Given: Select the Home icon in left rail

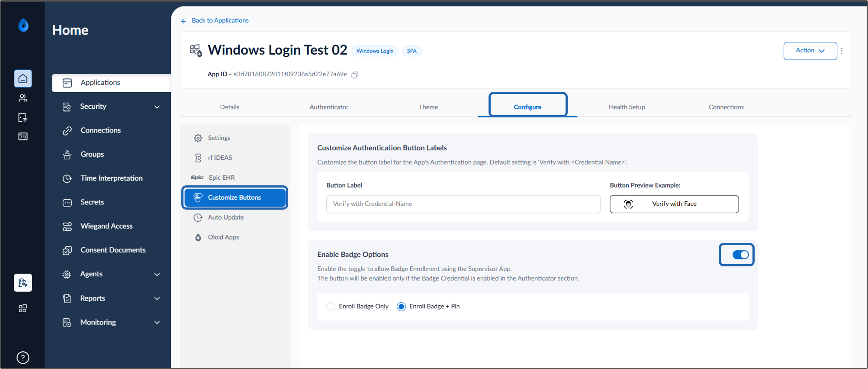Looking at the screenshot, I should point(23,78).
